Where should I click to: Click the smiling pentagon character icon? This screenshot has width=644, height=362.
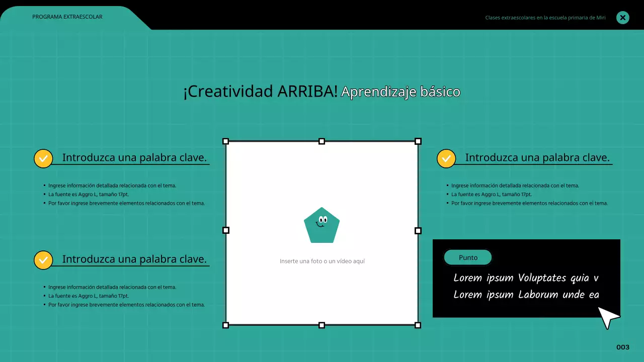321,225
